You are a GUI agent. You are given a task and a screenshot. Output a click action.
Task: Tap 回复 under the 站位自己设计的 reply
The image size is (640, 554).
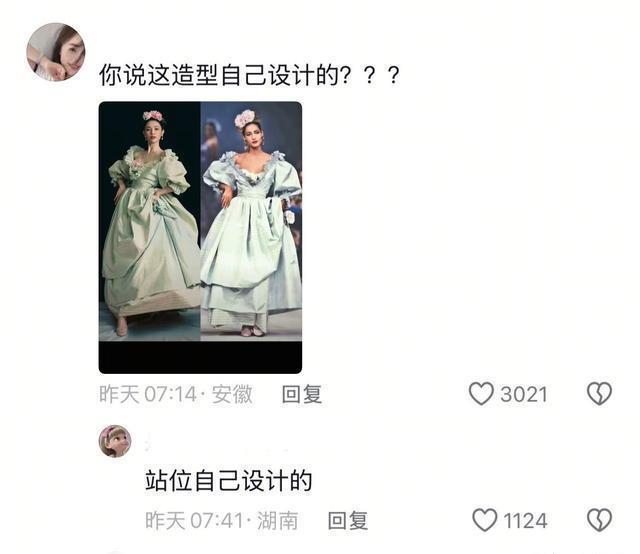coord(348,521)
